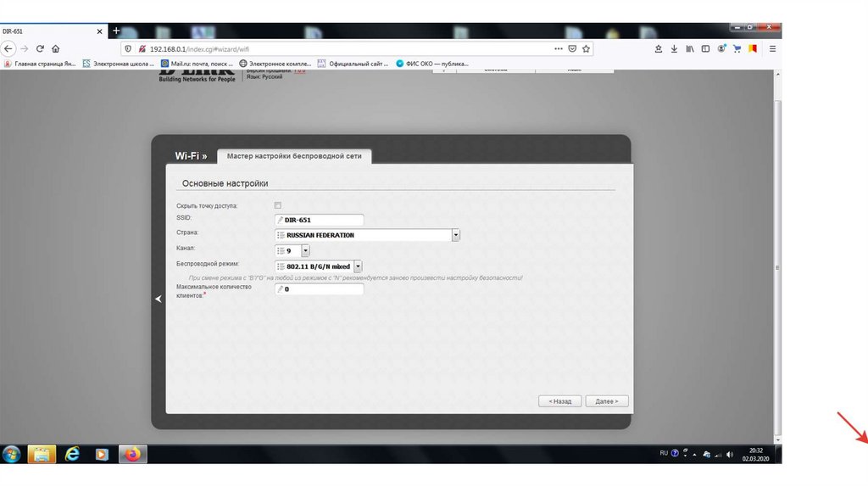Image resolution: width=868 pixels, height=487 pixels.
Task: Select the DIR-651 browser tab
Action: pos(53,31)
